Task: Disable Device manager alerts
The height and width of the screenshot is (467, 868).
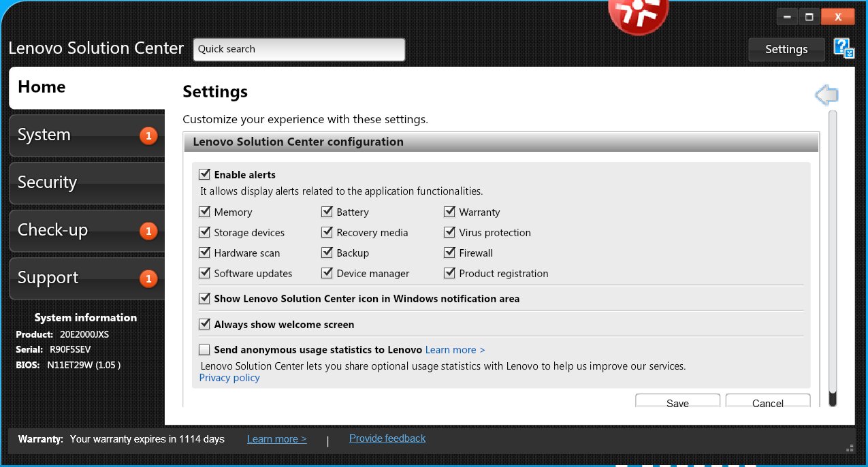Action: point(327,273)
